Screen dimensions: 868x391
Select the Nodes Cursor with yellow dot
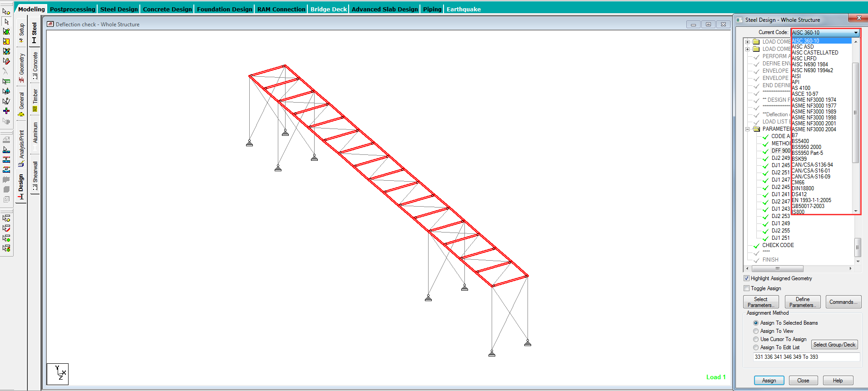pyautogui.click(x=6, y=11)
